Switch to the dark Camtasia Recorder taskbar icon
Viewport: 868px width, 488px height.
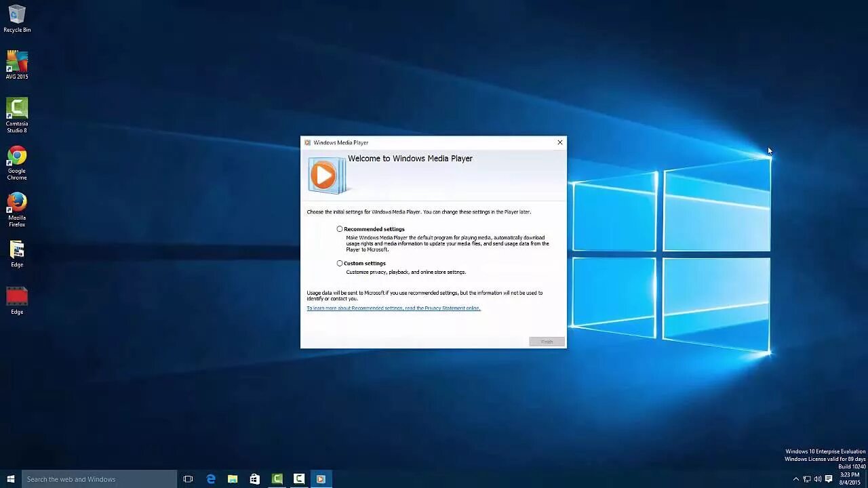(299, 479)
